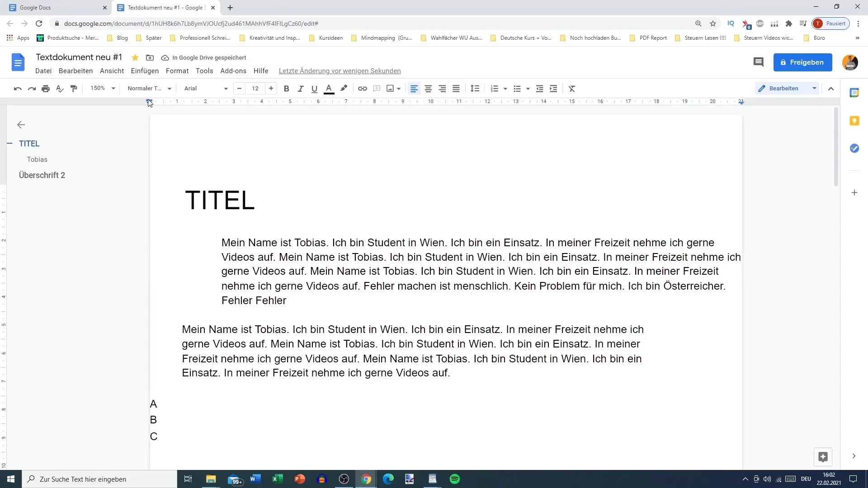Expand the font name dropdown
Viewport: 868px width, 488px height.
point(225,88)
